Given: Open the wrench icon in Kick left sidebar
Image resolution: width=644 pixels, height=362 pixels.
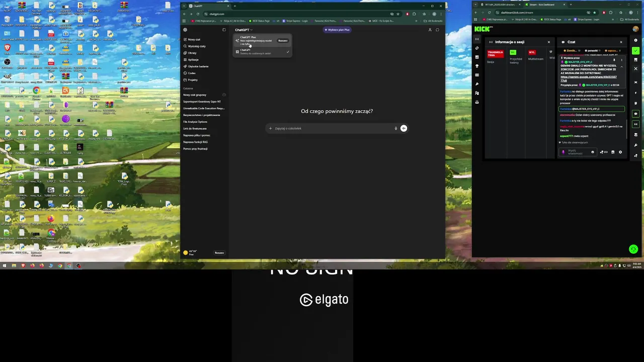Looking at the screenshot, I should click(x=477, y=84).
